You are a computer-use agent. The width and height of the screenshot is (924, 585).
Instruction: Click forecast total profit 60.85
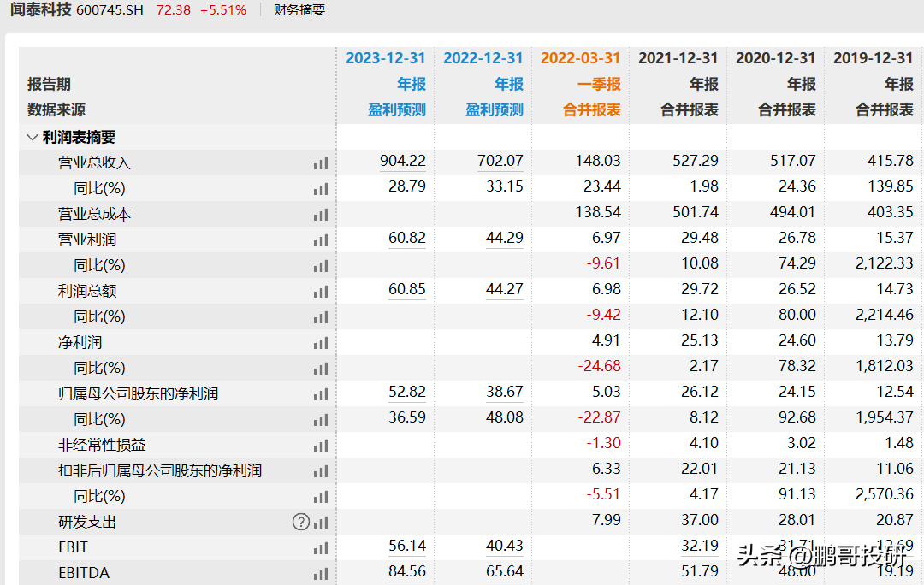407,289
